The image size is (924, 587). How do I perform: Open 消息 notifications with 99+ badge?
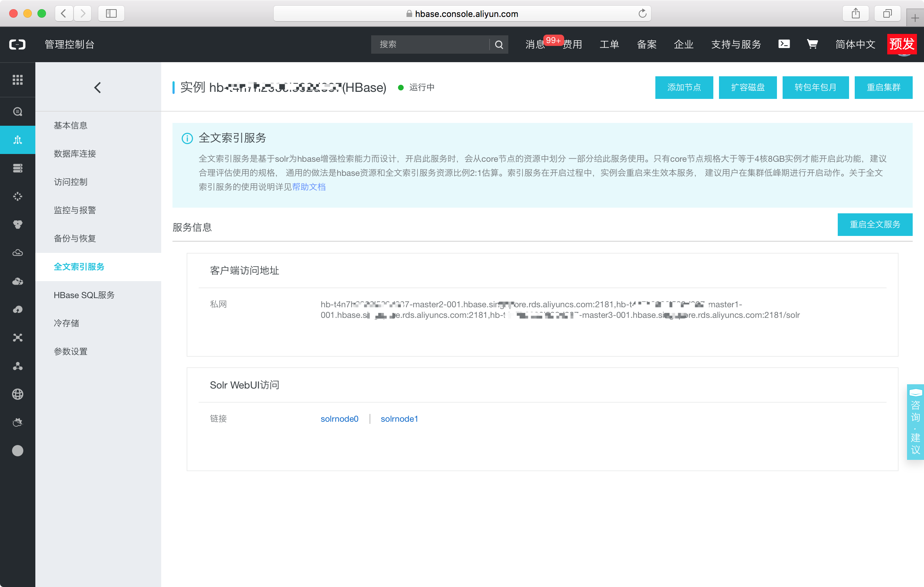[x=534, y=44]
